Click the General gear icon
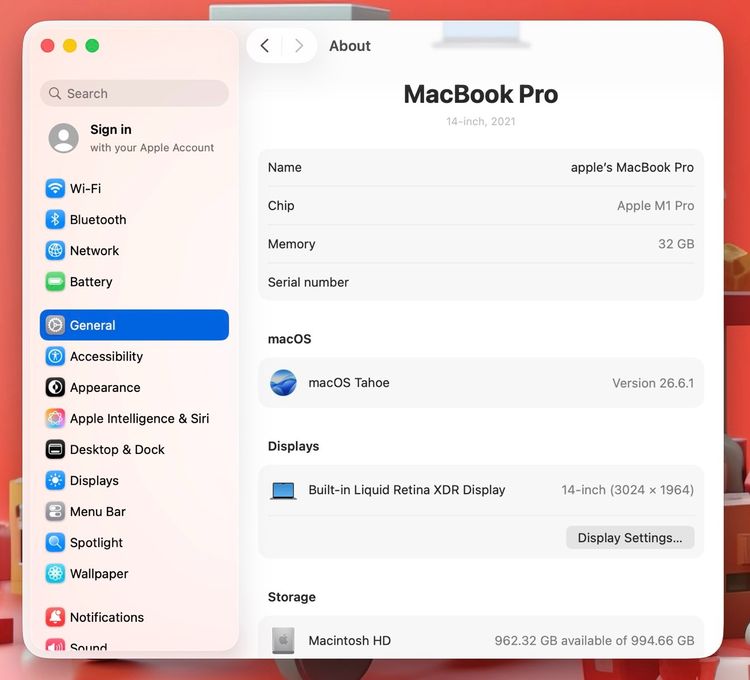Viewport: 750px width, 680px height. coord(55,325)
